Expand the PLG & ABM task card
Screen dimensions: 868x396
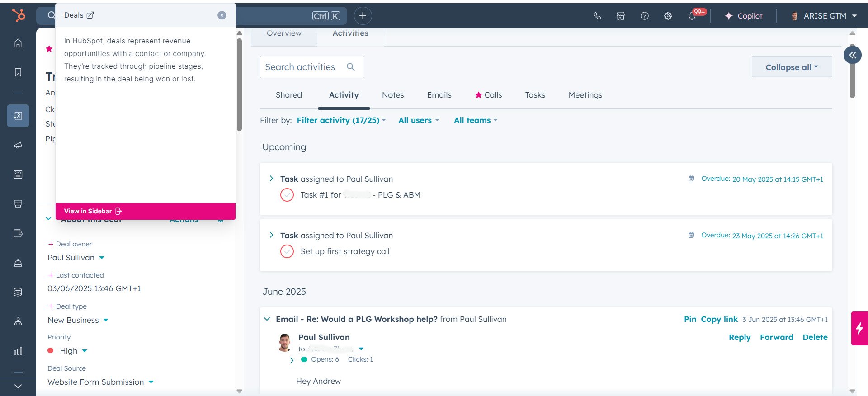pyautogui.click(x=271, y=179)
